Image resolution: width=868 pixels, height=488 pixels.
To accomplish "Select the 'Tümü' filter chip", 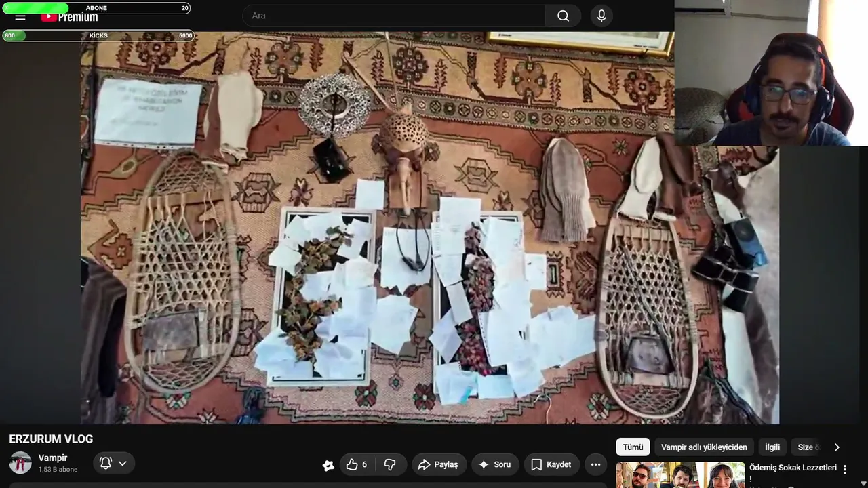I will point(633,447).
